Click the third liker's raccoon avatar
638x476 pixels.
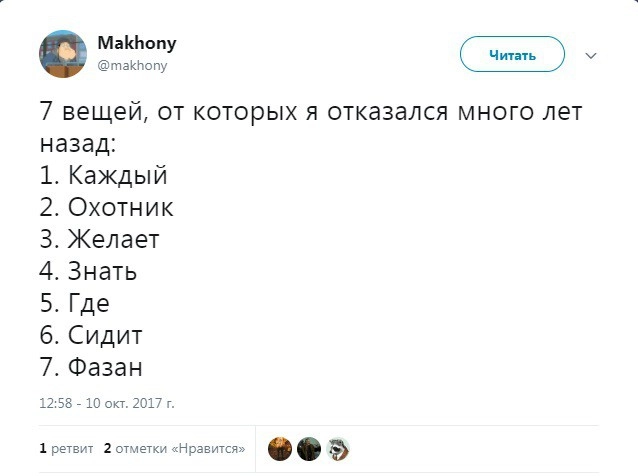click(338, 449)
